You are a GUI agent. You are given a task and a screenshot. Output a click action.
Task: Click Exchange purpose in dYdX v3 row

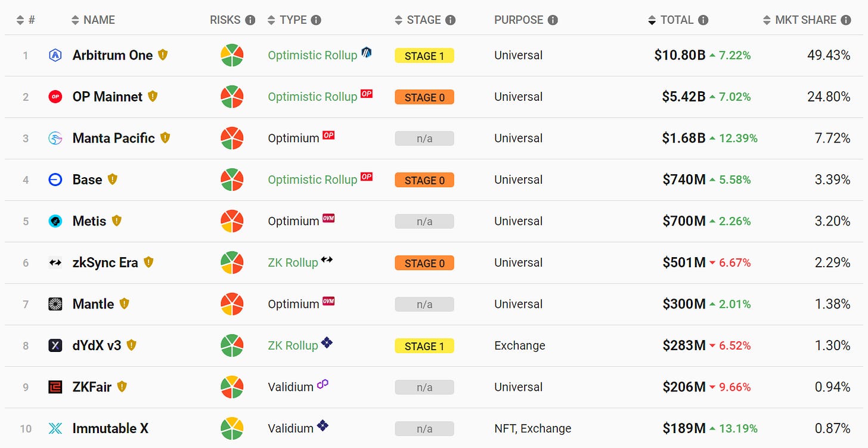point(519,345)
